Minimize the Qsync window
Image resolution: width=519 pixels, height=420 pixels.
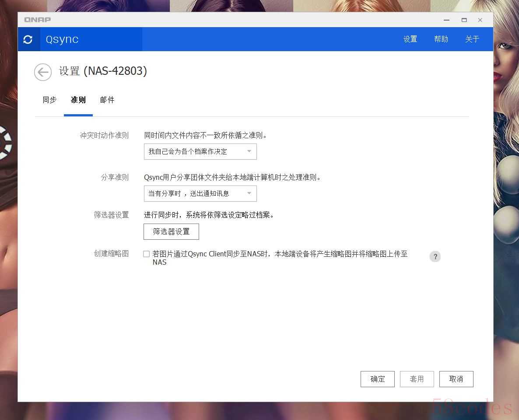pyautogui.click(x=446, y=20)
